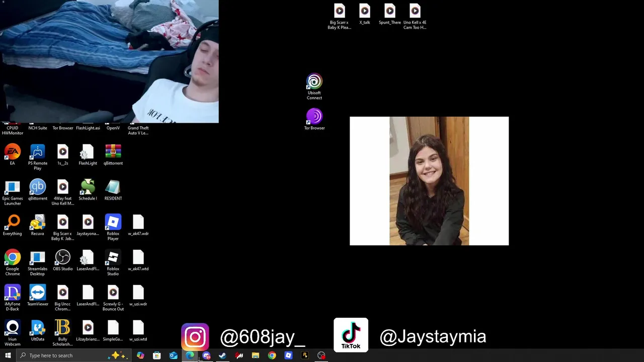Open Steam from the taskbar
Image resolution: width=644 pixels, height=362 pixels.
pyautogui.click(x=222, y=355)
